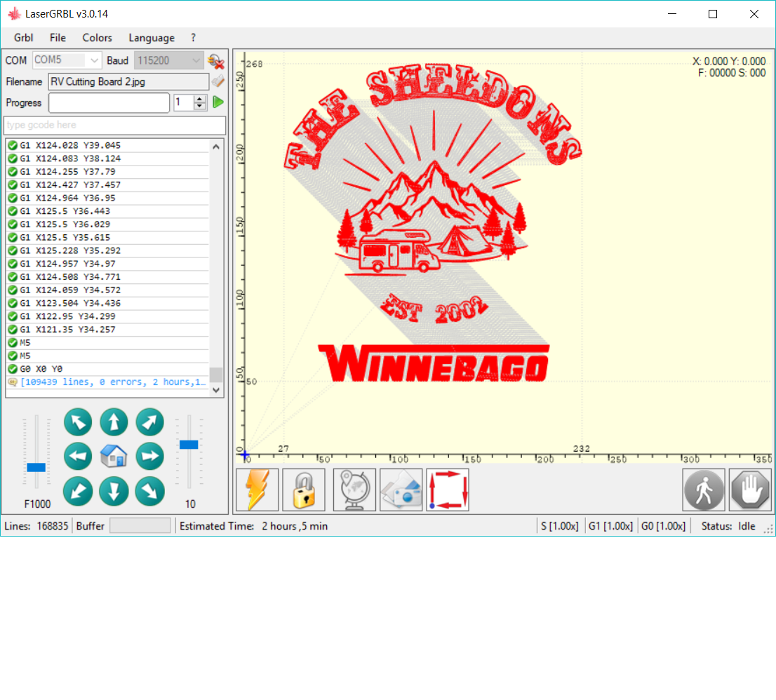Click the walking-man resume icon

pos(704,490)
